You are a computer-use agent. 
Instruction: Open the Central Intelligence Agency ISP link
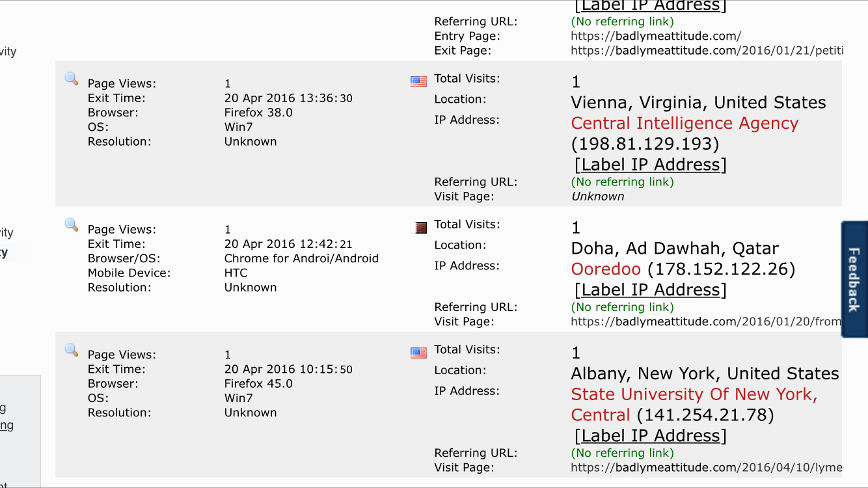pos(685,123)
